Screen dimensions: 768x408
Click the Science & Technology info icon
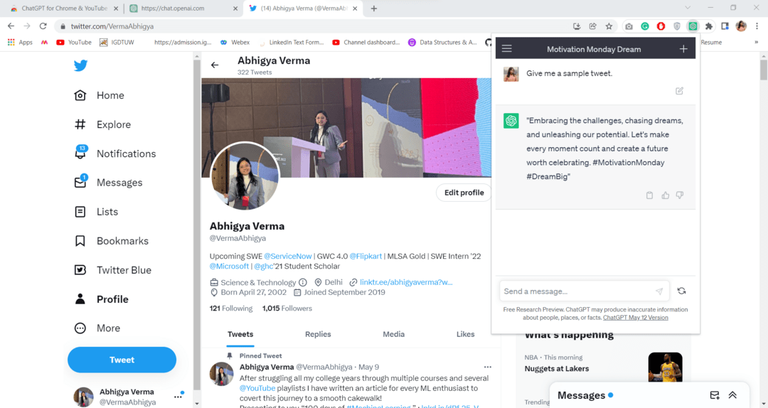tap(303, 282)
